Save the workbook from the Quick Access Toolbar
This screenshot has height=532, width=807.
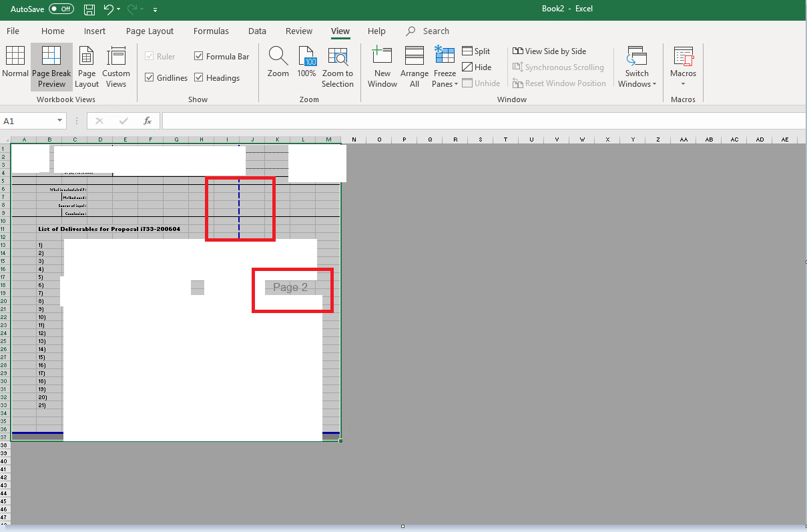pos(89,9)
